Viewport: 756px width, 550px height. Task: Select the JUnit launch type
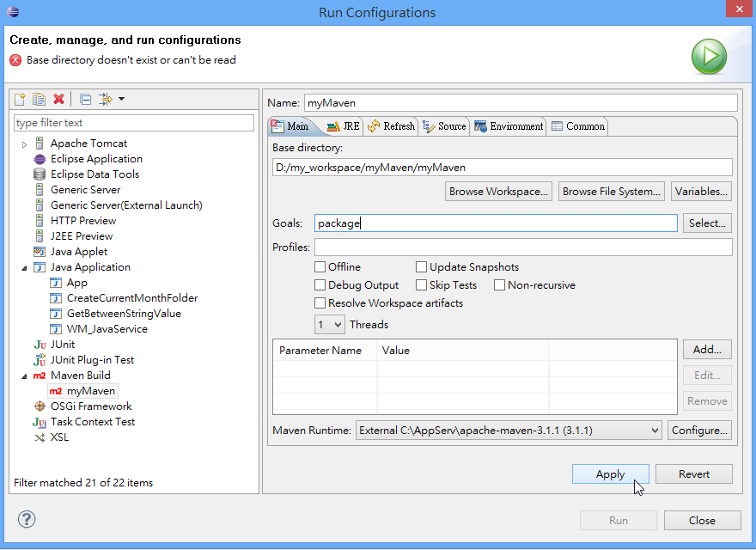(63, 345)
